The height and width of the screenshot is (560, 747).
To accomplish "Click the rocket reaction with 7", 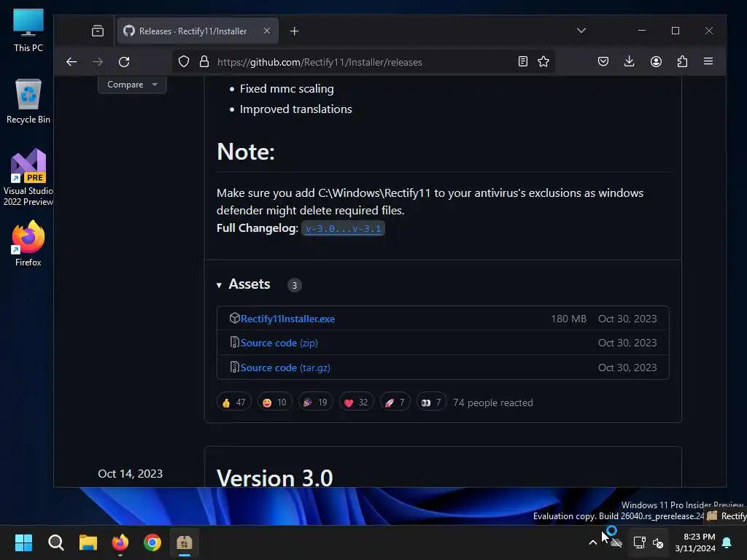I will [395, 402].
